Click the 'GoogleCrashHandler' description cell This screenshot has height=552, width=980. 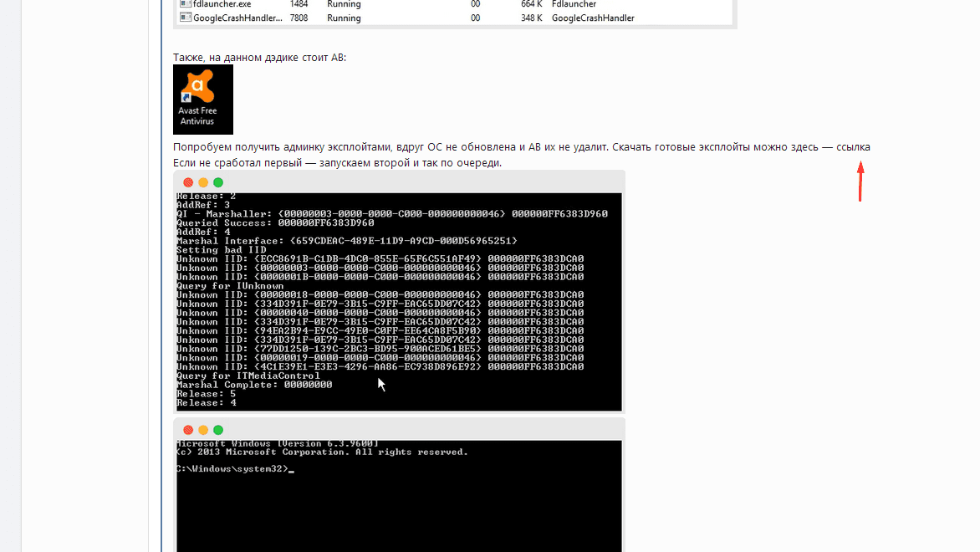click(593, 18)
